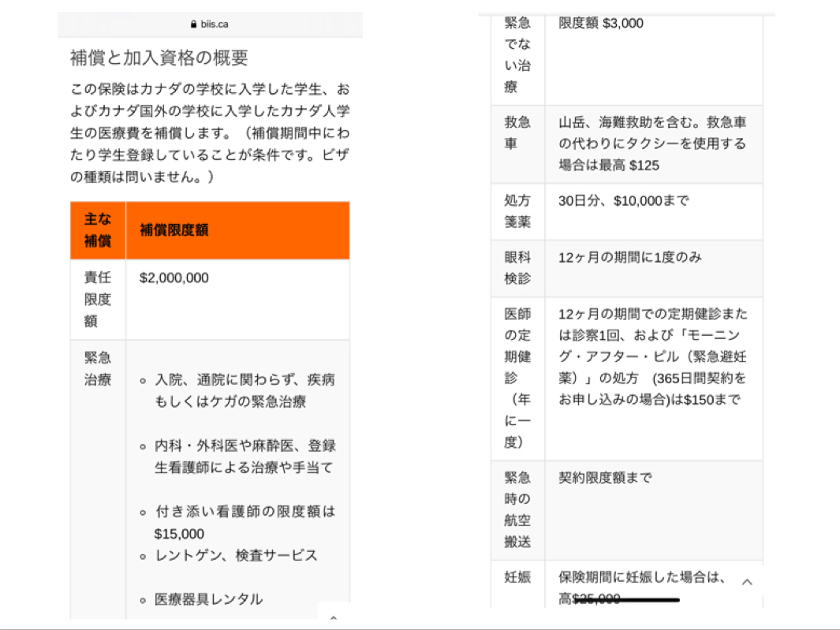This screenshot has width=840, height=630.
Task: Click the value 限度額 $3,000
Action: pyautogui.click(x=600, y=23)
